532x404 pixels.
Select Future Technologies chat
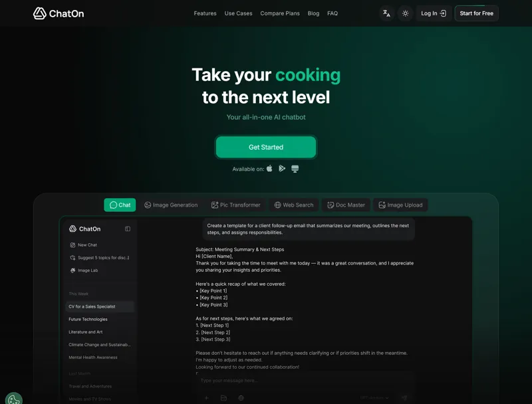[x=88, y=319]
